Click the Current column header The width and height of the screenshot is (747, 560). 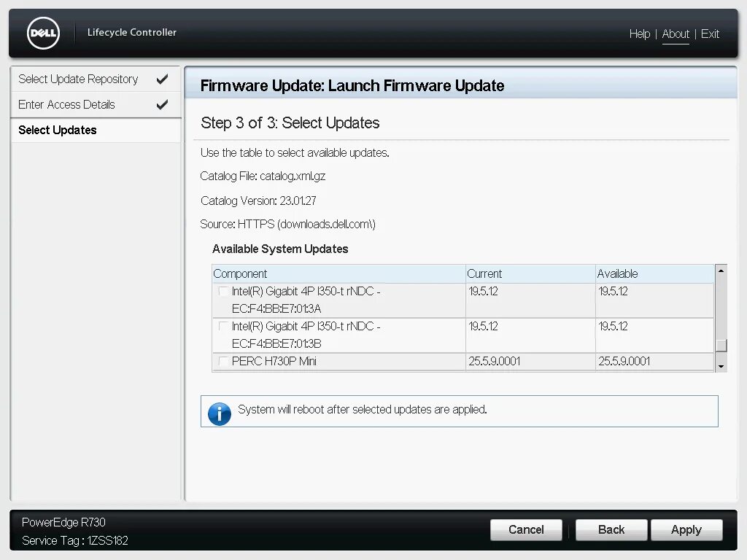click(x=530, y=274)
